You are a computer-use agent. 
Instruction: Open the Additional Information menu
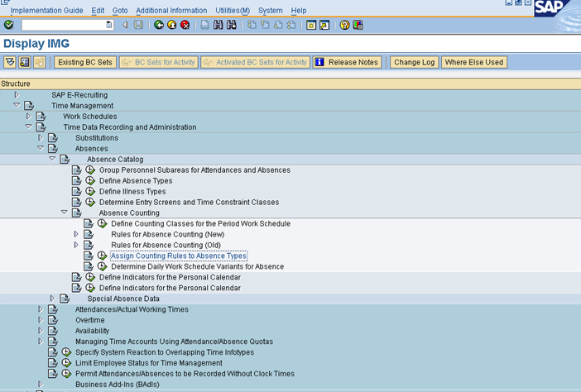click(171, 11)
